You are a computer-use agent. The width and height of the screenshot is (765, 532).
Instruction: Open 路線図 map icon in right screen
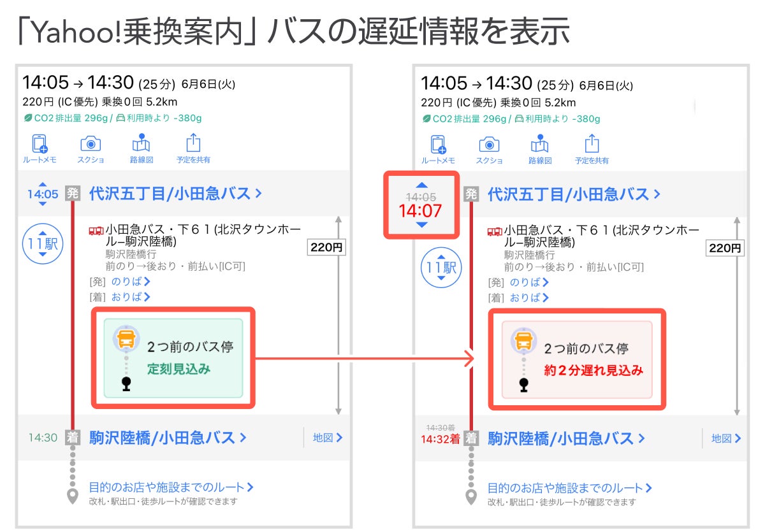[x=539, y=143]
